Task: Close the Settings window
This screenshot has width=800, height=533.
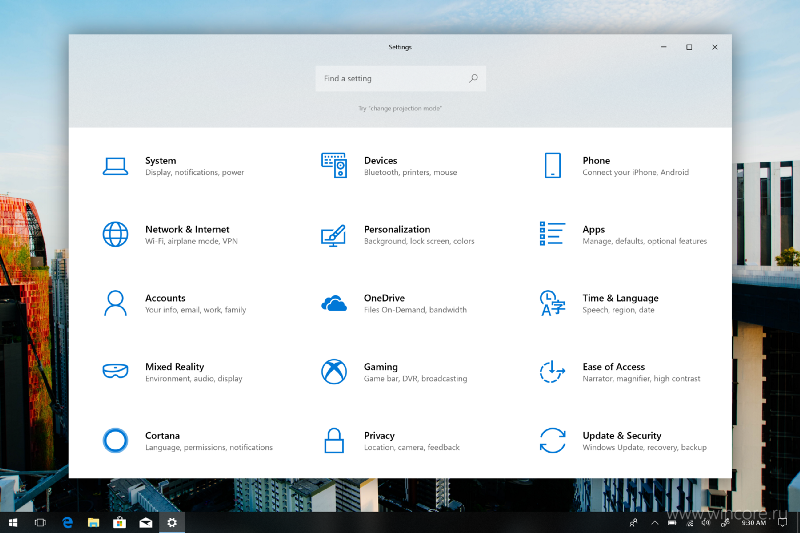Action: point(715,47)
